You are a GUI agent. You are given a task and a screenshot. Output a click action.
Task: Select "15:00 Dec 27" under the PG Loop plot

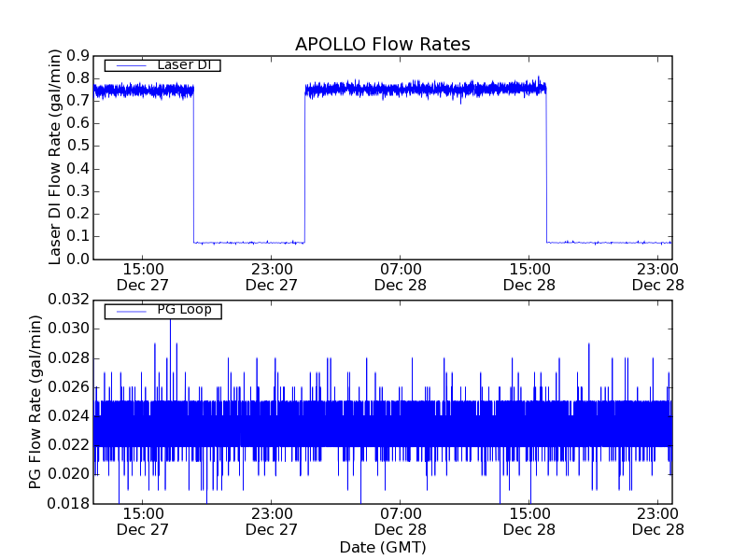point(143,522)
